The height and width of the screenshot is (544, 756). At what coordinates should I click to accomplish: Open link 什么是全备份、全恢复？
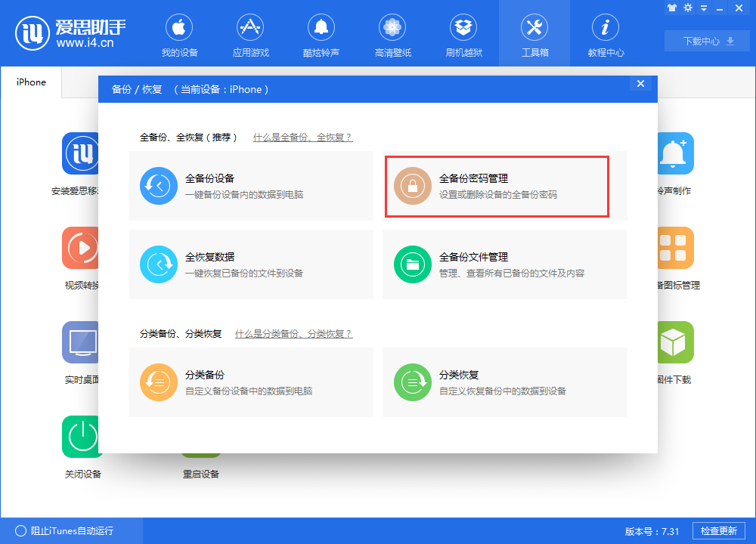pos(303,138)
